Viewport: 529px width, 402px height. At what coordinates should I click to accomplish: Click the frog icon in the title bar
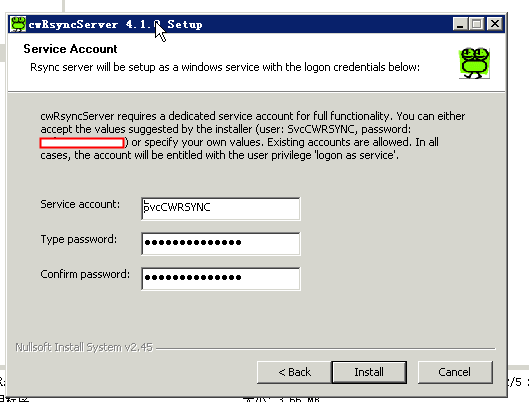18,24
